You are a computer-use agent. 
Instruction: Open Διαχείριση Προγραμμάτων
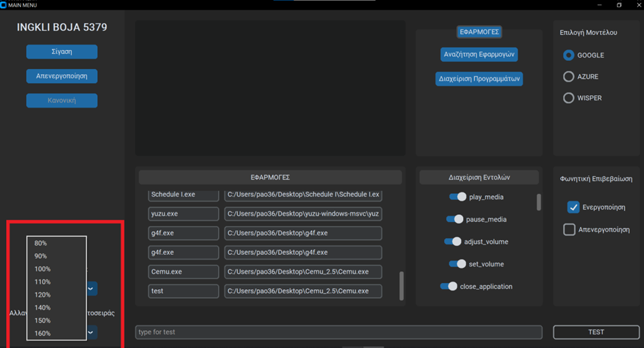coord(479,79)
